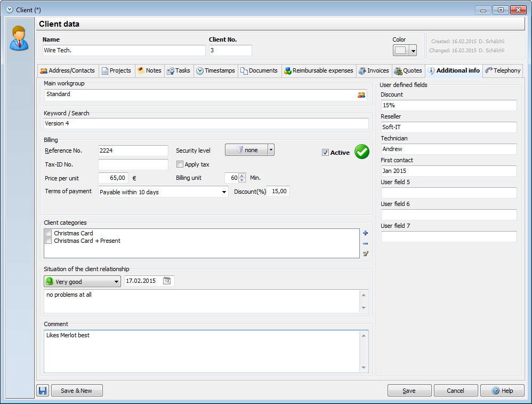
Task: Click the workgroup picker icon in Main workgroup
Action: tap(361, 95)
